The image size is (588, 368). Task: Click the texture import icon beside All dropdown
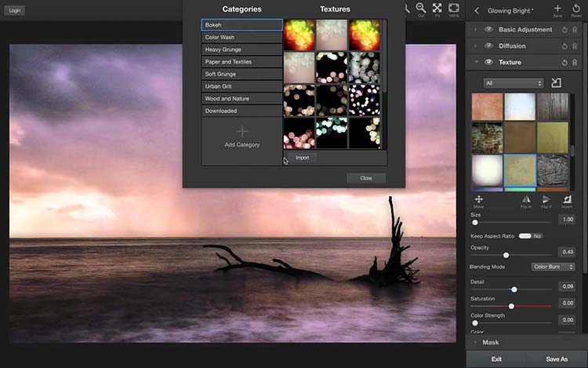click(x=556, y=83)
